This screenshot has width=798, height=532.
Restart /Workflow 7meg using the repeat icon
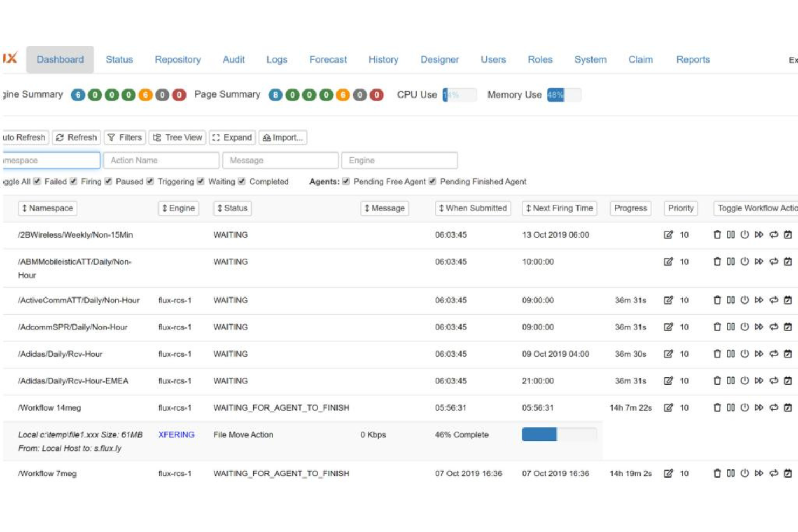(771, 474)
